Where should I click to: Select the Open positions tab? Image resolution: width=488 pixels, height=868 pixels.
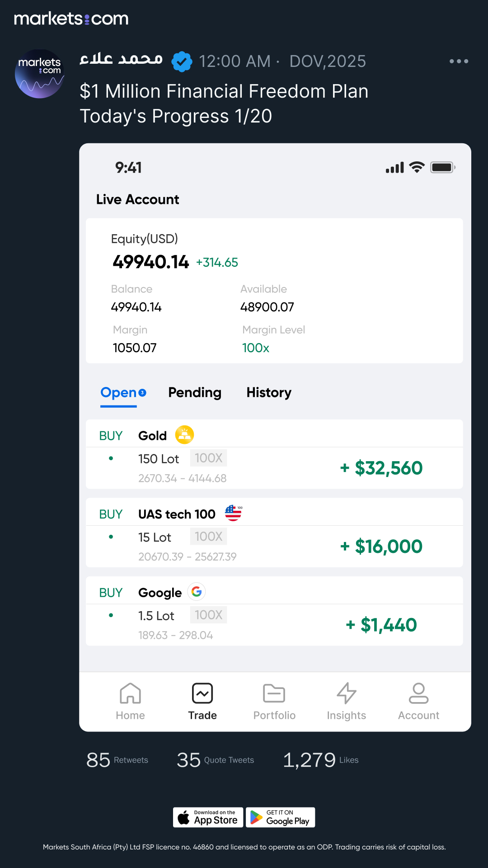(x=123, y=393)
